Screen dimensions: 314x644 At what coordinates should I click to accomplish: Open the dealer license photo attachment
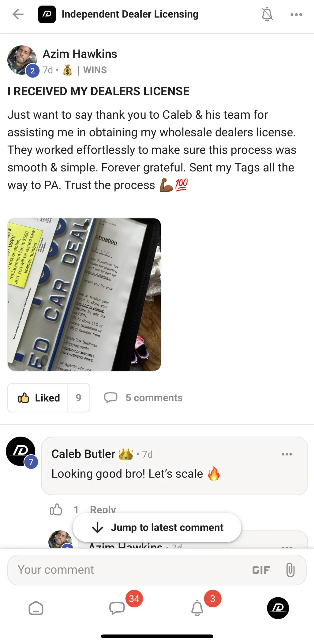click(x=84, y=294)
